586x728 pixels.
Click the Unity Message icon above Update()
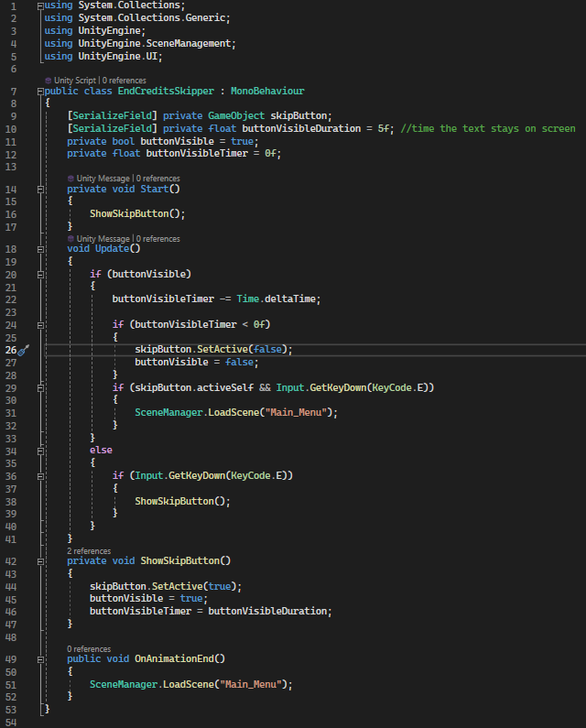pos(71,239)
